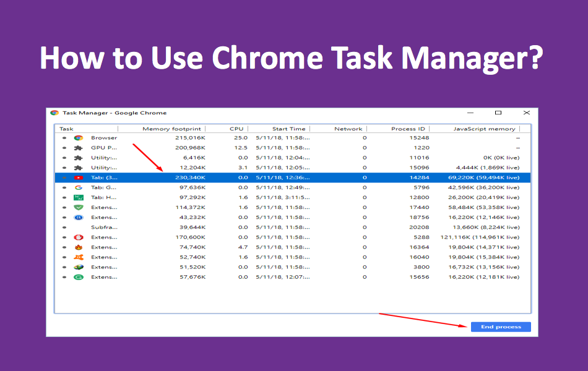Click the start time 5/11/18, 12:49:...
Image resolution: width=588 pixels, height=371 pixels.
point(283,187)
